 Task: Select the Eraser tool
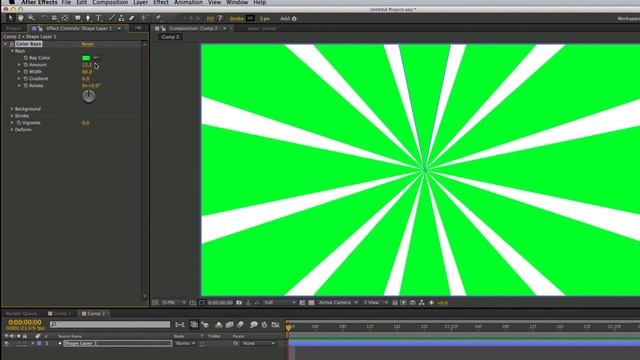[131, 18]
